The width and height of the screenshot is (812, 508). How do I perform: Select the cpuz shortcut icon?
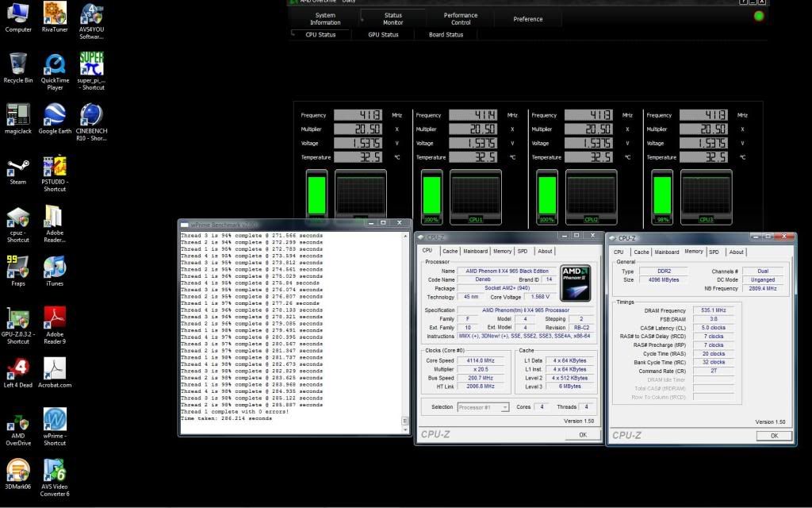pyautogui.click(x=18, y=224)
